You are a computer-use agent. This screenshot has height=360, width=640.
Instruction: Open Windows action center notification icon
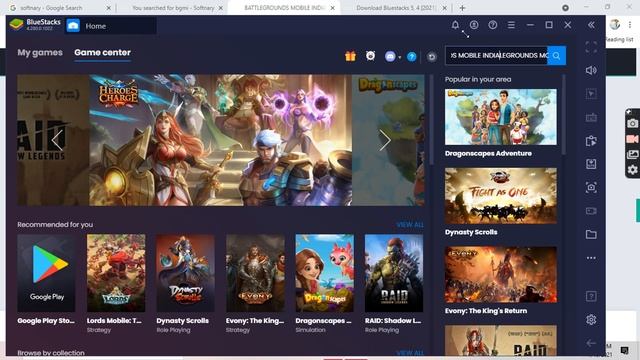pos(624,350)
